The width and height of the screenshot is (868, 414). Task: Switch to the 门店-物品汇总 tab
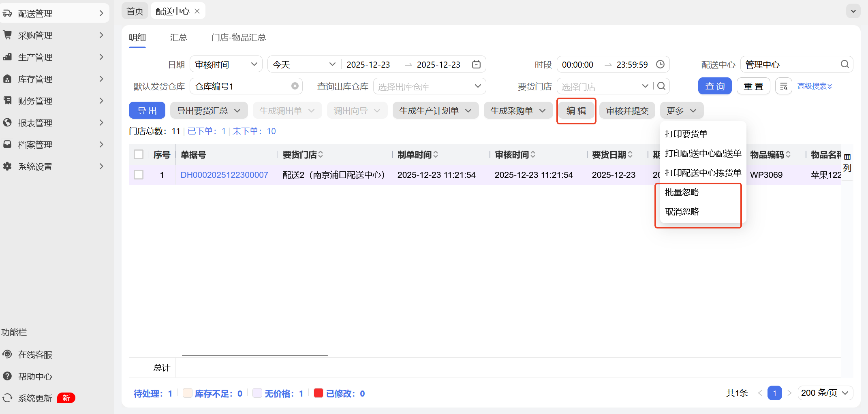pyautogui.click(x=239, y=37)
